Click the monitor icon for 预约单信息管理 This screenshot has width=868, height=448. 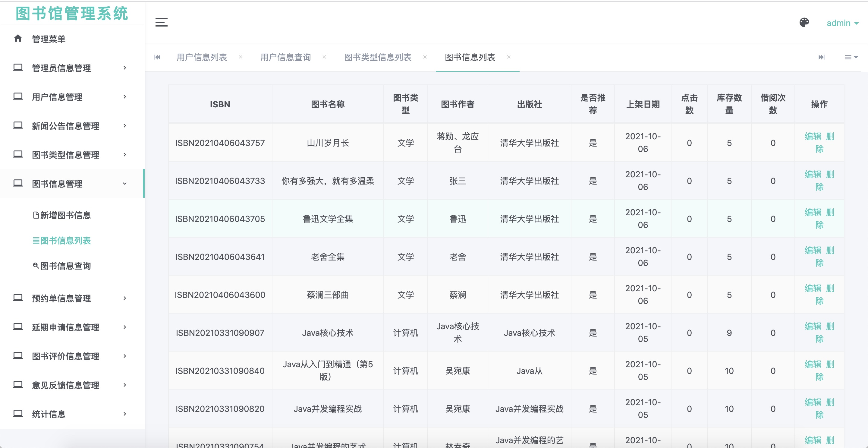pos(18,298)
